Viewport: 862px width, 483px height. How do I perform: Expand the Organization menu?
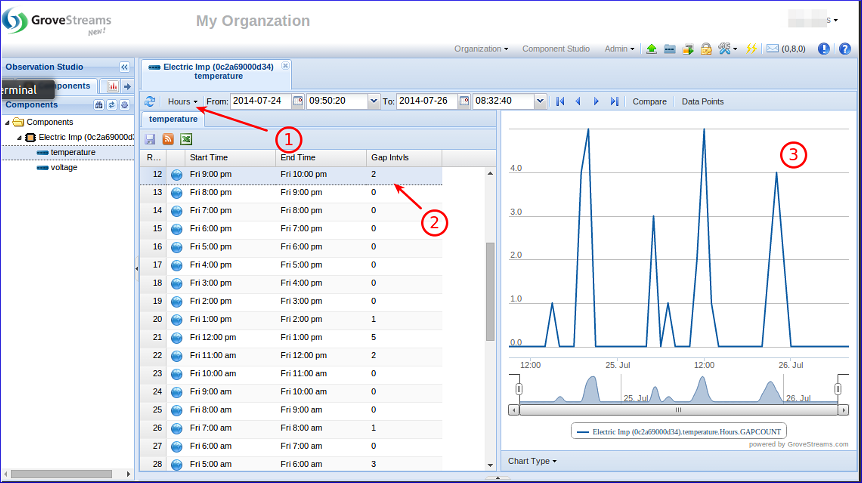(x=481, y=48)
